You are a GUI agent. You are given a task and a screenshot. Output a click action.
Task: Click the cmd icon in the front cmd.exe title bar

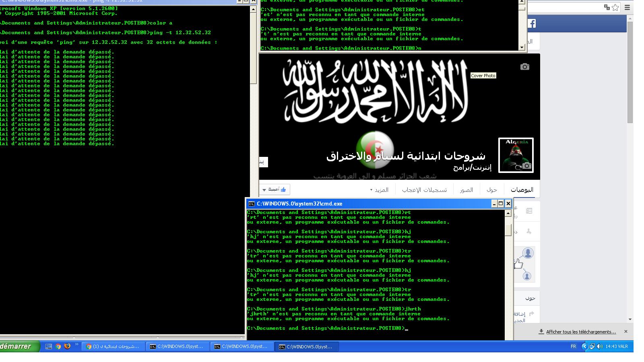252,204
